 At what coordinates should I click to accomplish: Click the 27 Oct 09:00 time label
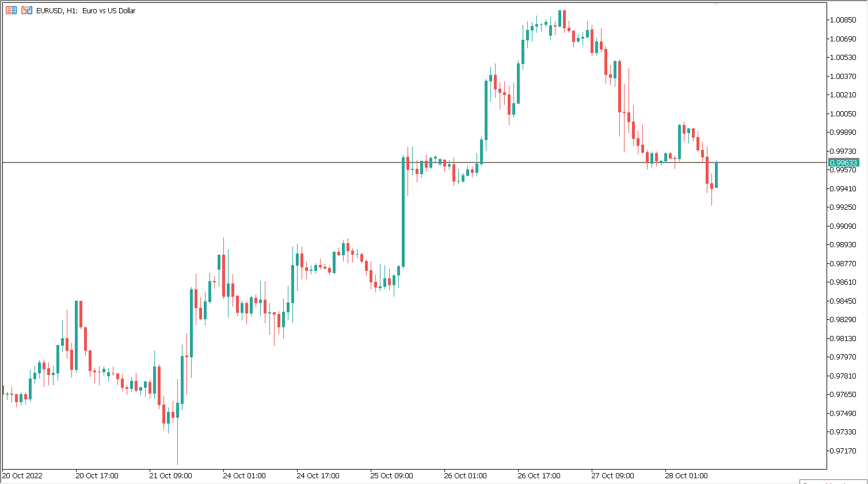pos(612,476)
